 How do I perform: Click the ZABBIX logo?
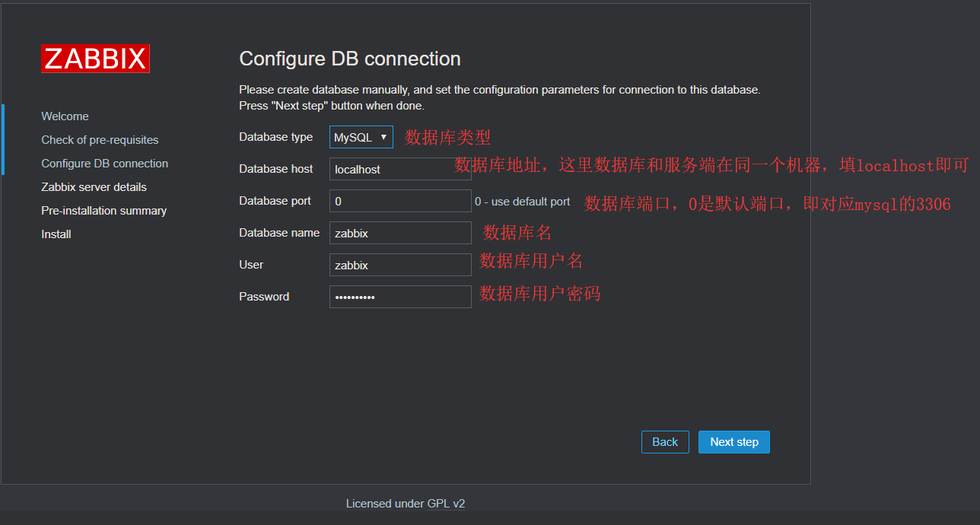point(95,59)
